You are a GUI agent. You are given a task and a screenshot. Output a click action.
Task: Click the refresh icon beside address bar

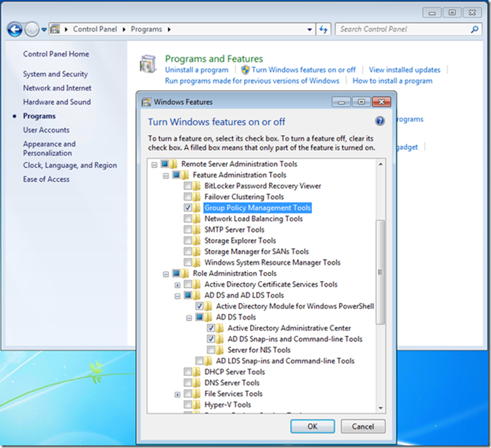pos(324,29)
